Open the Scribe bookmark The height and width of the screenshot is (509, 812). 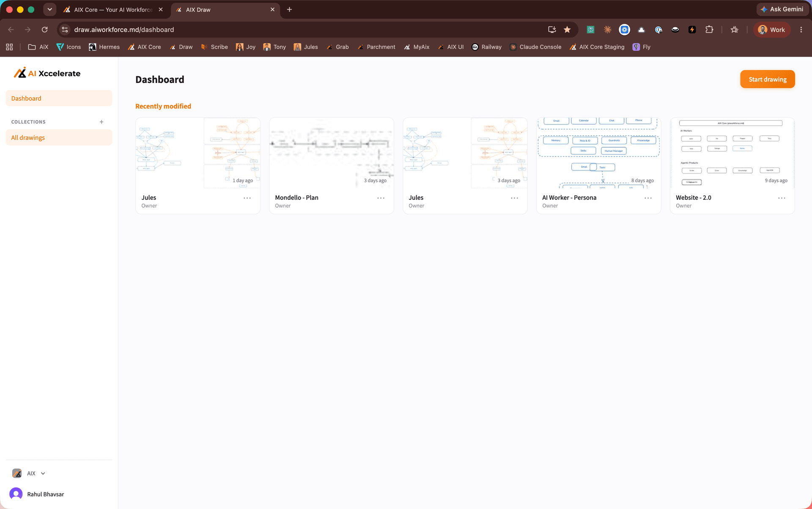point(214,47)
